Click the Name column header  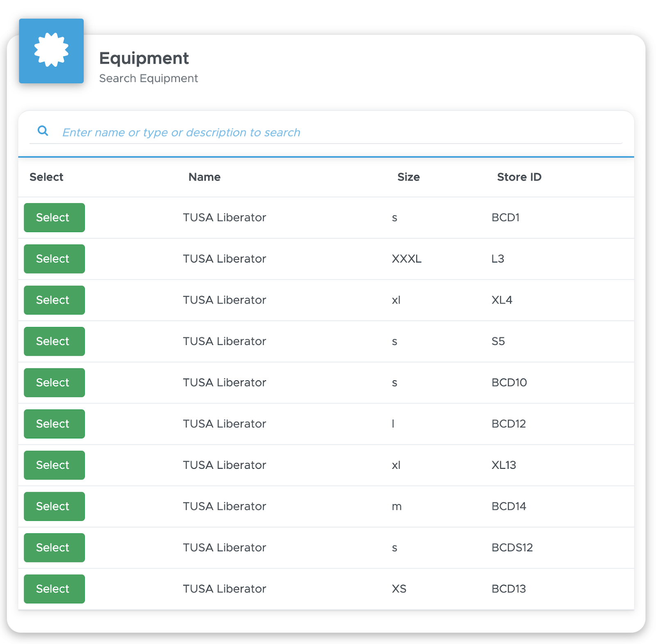coord(204,177)
